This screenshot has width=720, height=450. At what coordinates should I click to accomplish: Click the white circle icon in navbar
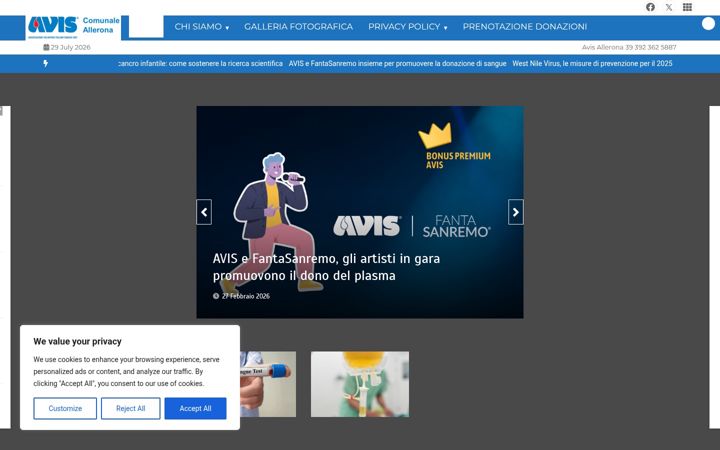(x=709, y=23)
